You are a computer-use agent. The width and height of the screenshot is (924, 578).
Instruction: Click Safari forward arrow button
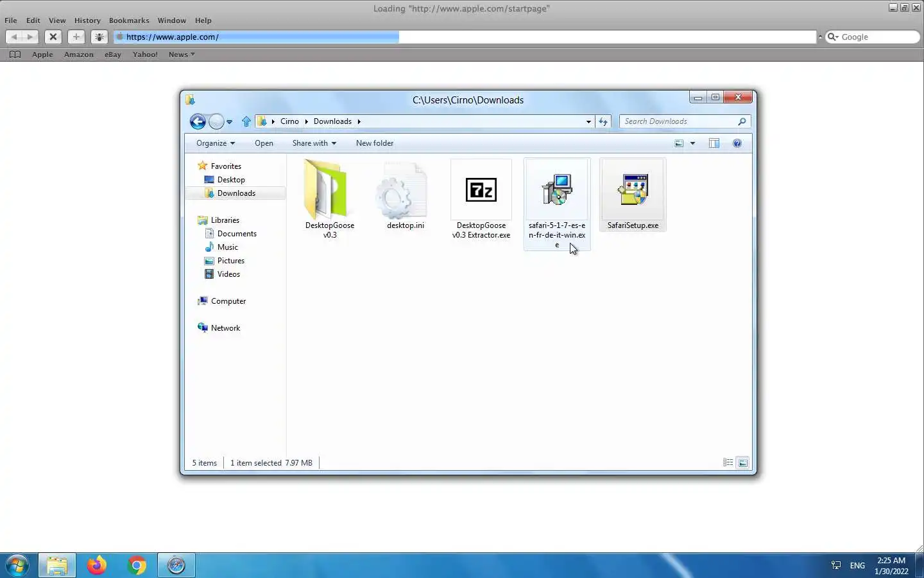30,37
